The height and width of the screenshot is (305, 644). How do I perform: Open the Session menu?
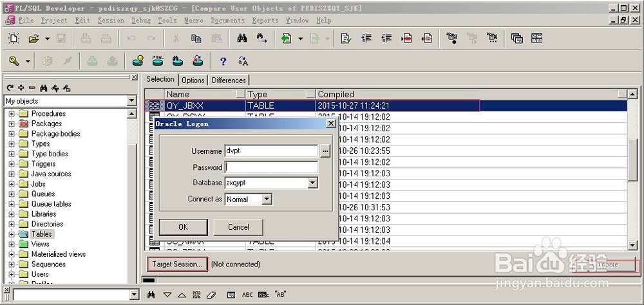(x=111, y=20)
